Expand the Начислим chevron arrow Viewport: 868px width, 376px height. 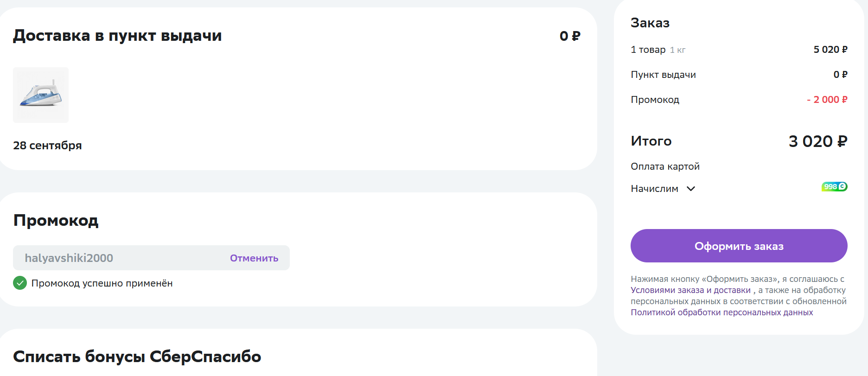coord(691,189)
